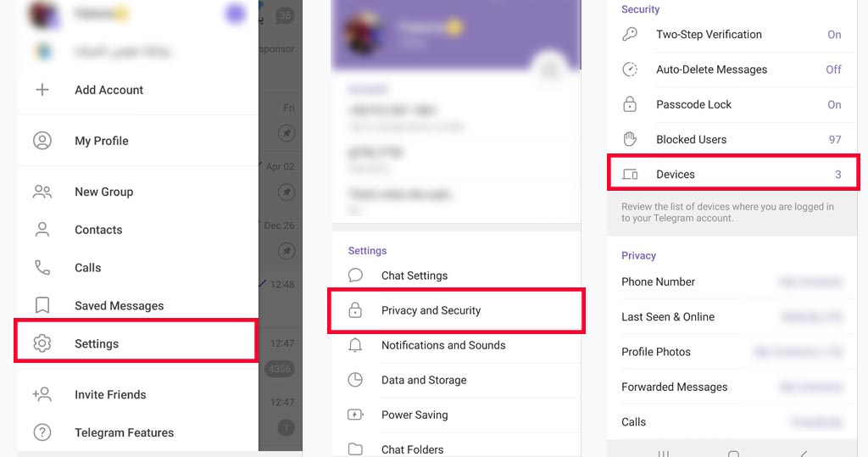The height and width of the screenshot is (457, 868).
Task: Click the Privacy and Security lock icon
Action: [x=355, y=310]
